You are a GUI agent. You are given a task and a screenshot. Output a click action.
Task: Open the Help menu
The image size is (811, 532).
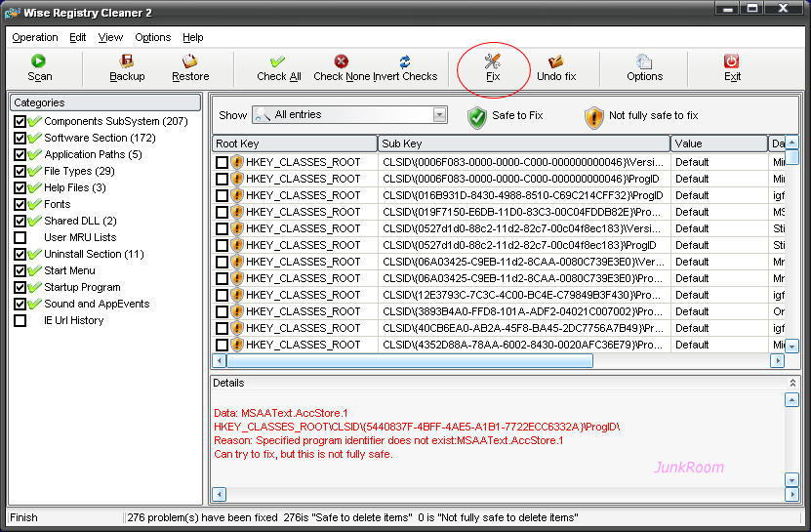coord(193,37)
